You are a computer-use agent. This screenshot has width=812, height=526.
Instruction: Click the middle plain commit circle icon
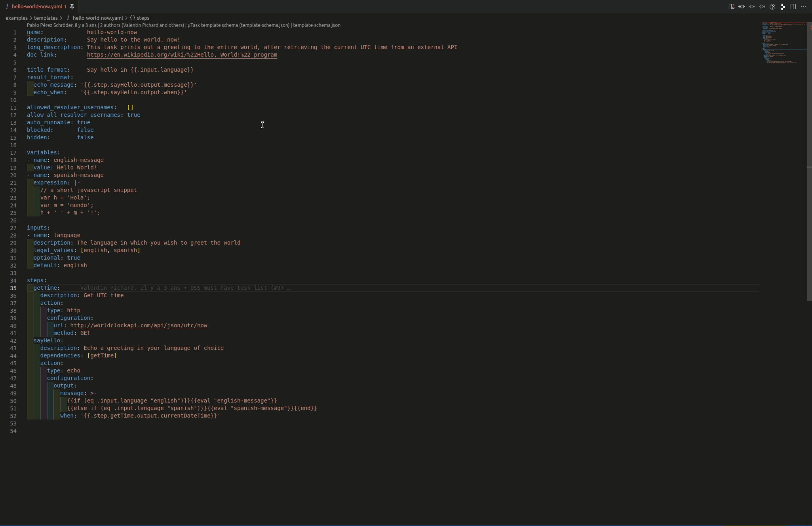pyautogui.click(x=752, y=7)
